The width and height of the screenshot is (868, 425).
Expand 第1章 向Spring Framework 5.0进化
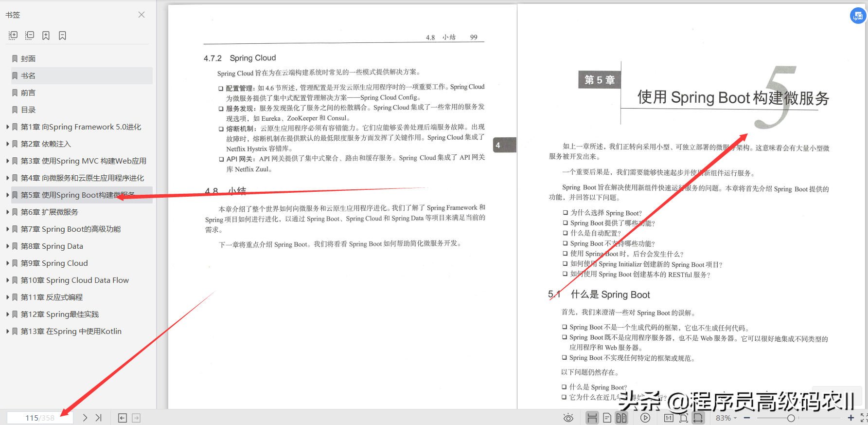click(x=7, y=127)
